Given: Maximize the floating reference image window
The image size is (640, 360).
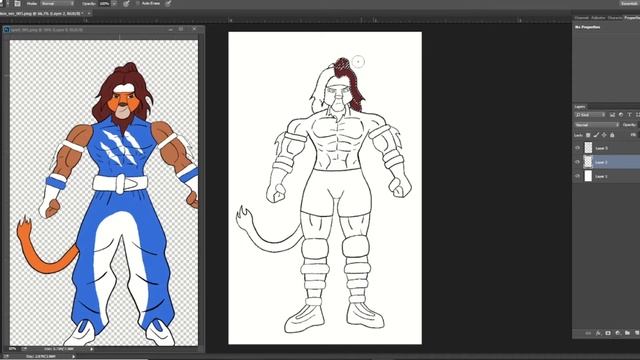Looking at the screenshot, I should tap(181, 29).
